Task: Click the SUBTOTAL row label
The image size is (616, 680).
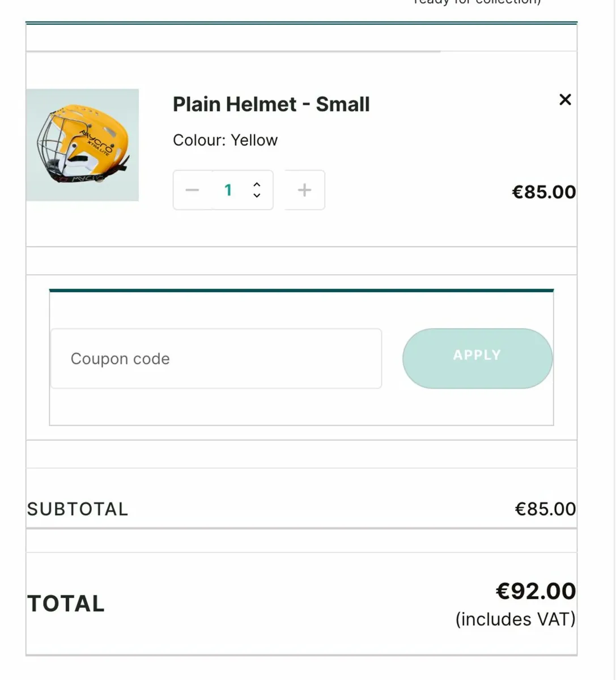Action: tap(77, 508)
